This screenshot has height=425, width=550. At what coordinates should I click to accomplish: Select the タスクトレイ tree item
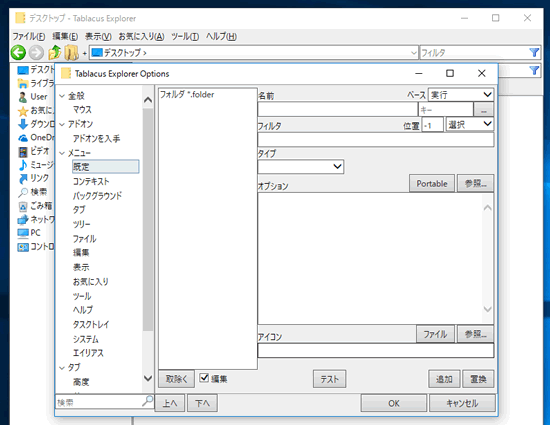pos(91,324)
